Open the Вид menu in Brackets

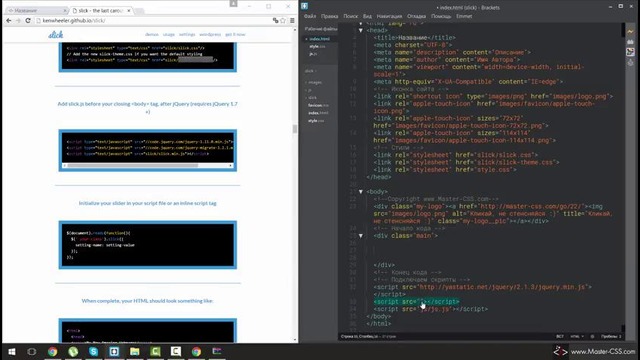point(367,16)
